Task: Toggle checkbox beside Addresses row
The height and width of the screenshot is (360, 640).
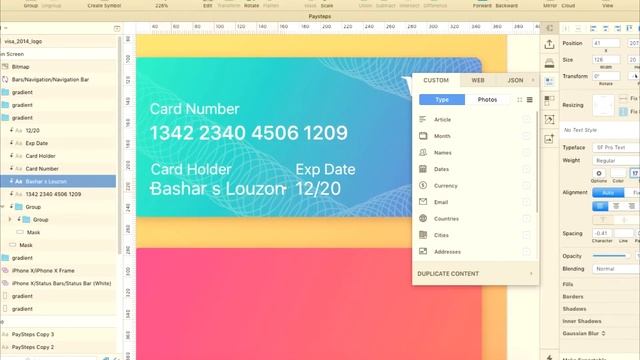Action: [526, 252]
